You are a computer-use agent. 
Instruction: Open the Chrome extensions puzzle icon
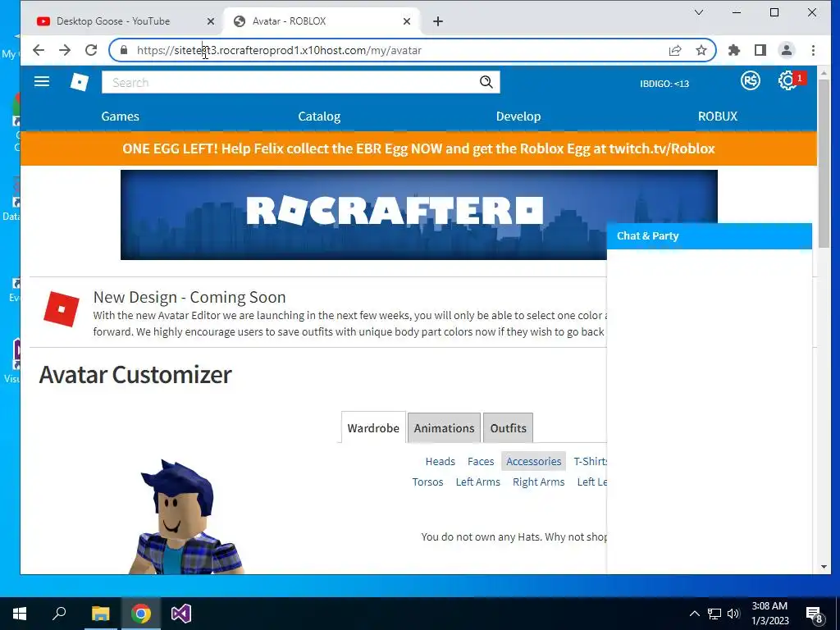[x=734, y=50]
